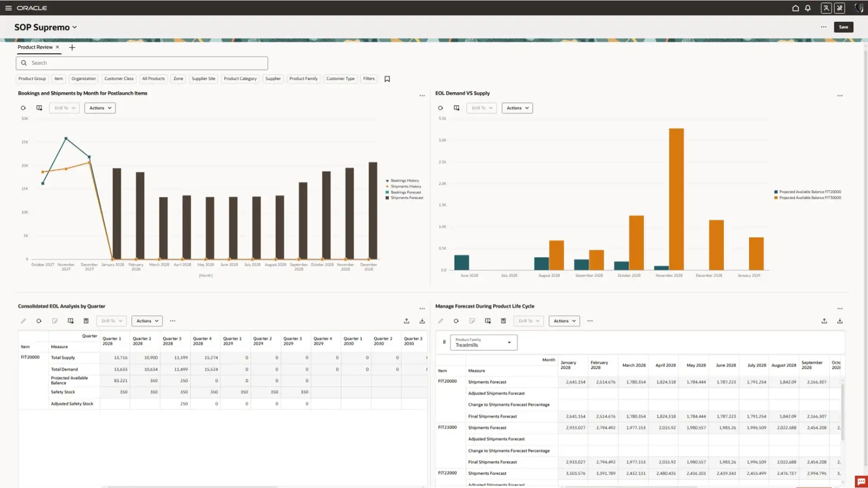This screenshot has height=488, width=868.
Task: Open Actions dropdown in EOL Demand VS Supply
Action: click(517, 108)
